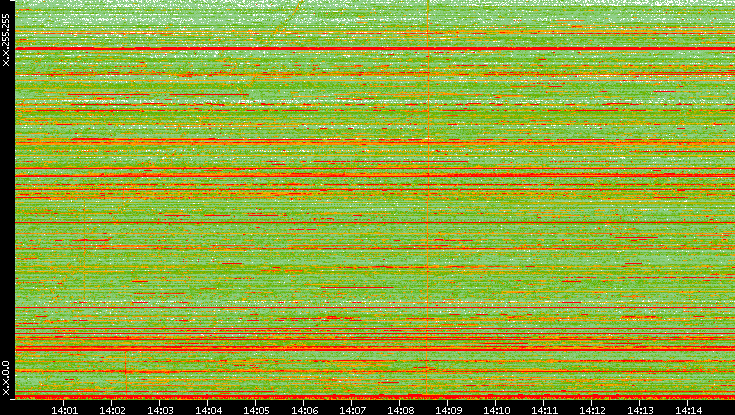Click the 14:09 time axis label

448,410
